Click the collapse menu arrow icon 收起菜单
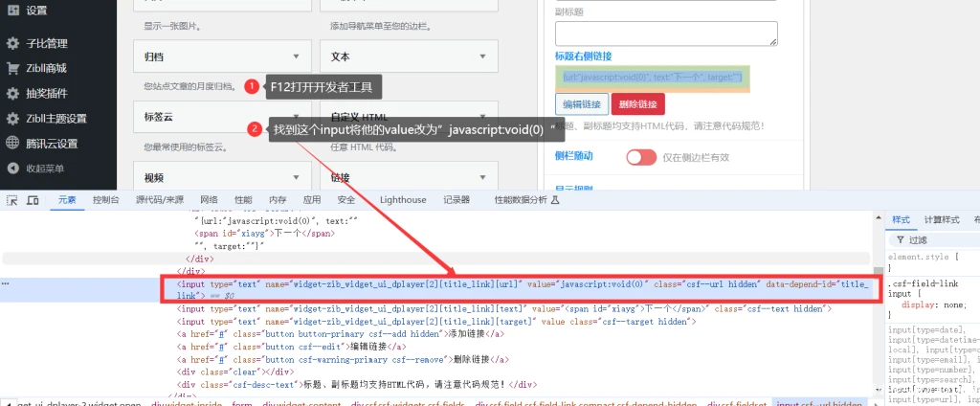Viewport: 980px width, 406px height. (x=12, y=169)
